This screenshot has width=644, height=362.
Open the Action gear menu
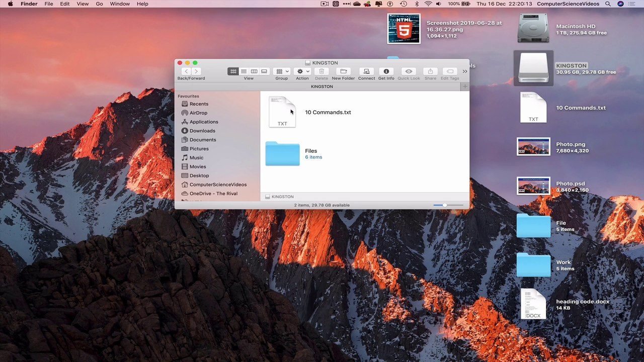point(302,71)
